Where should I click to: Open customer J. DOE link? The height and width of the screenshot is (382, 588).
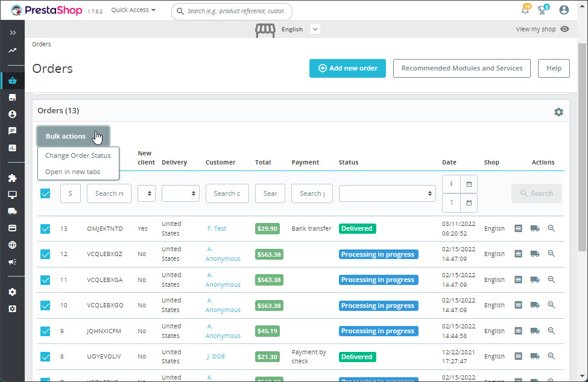point(216,357)
